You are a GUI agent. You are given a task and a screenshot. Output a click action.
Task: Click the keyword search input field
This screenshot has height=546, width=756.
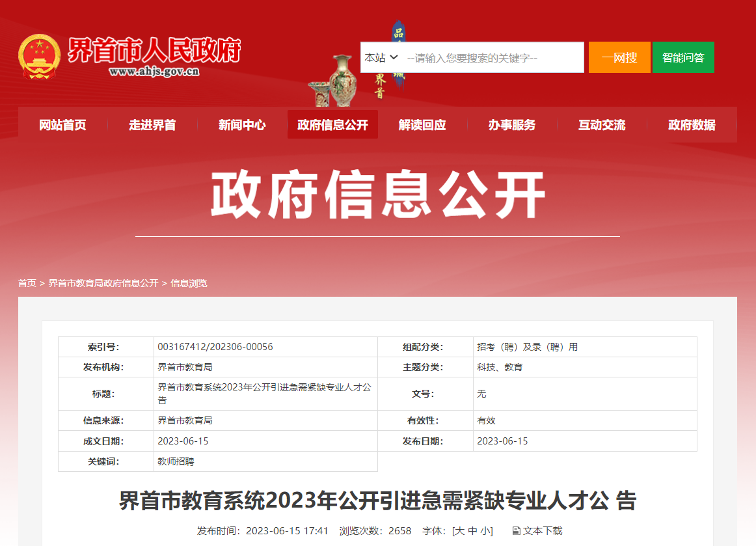pyautogui.click(x=493, y=58)
